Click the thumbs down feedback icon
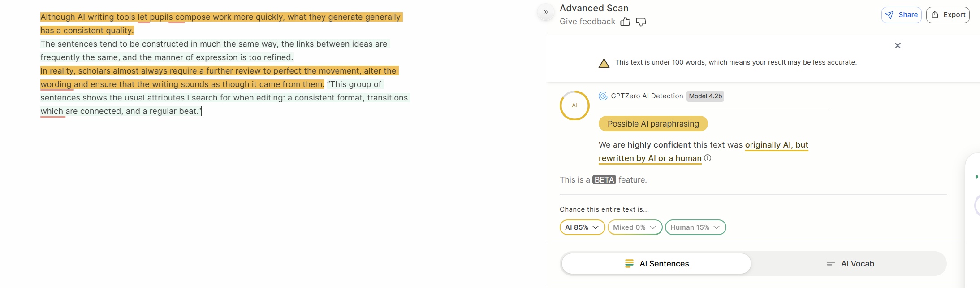This screenshot has height=288, width=980. click(x=641, y=22)
